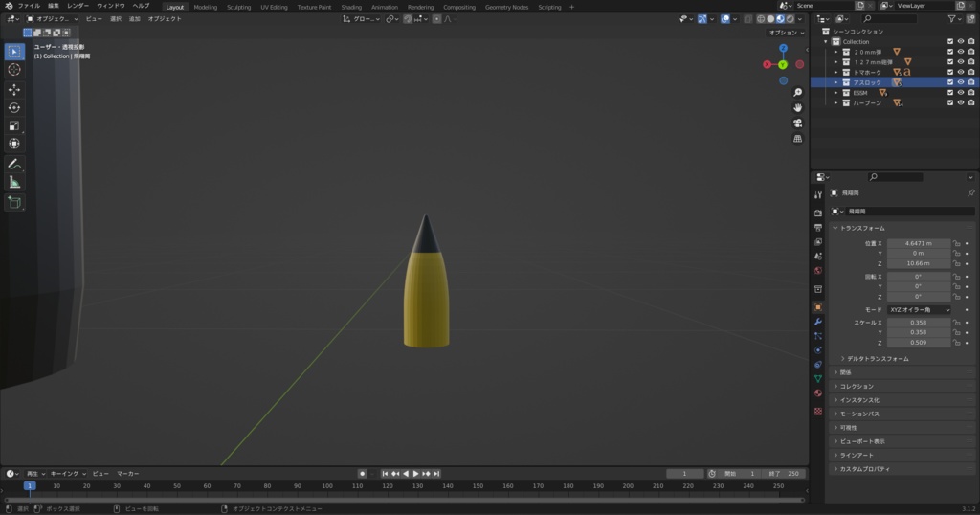This screenshot has height=515, width=980.
Task: Hide ハープーン collection with eye icon
Action: click(961, 102)
